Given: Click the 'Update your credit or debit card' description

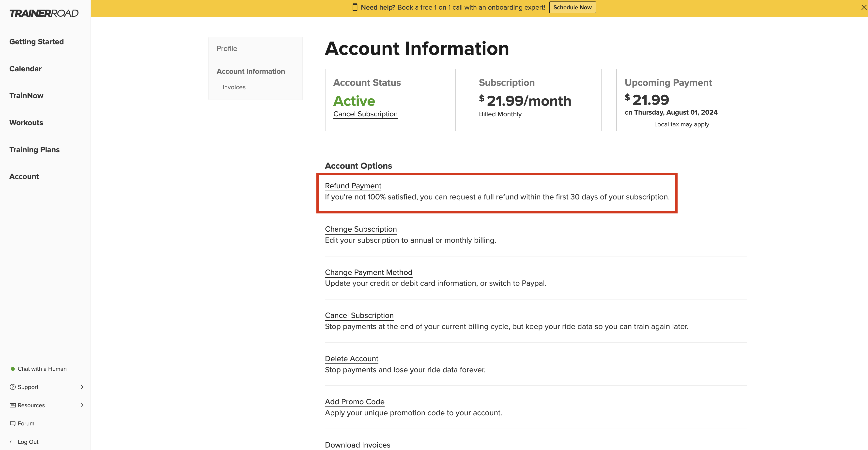Looking at the screenshot, I should point(435,284).
